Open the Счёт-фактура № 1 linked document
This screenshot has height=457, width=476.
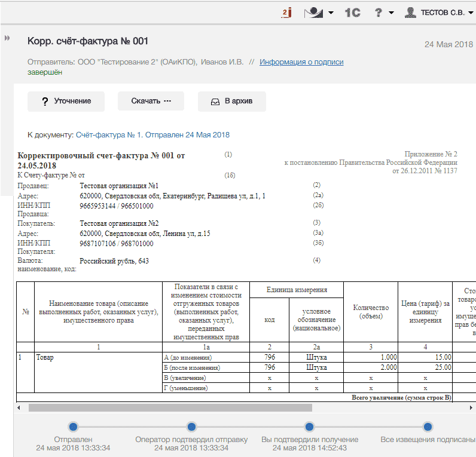(152, 134)
